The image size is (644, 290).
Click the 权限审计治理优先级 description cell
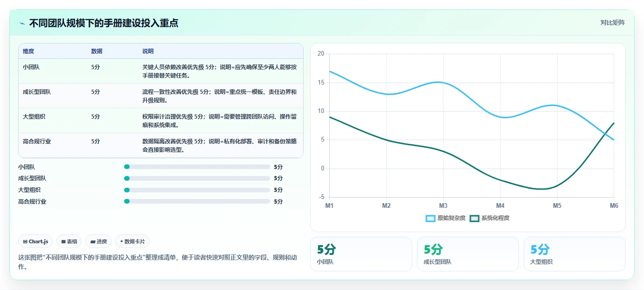(x=220, y=120)
